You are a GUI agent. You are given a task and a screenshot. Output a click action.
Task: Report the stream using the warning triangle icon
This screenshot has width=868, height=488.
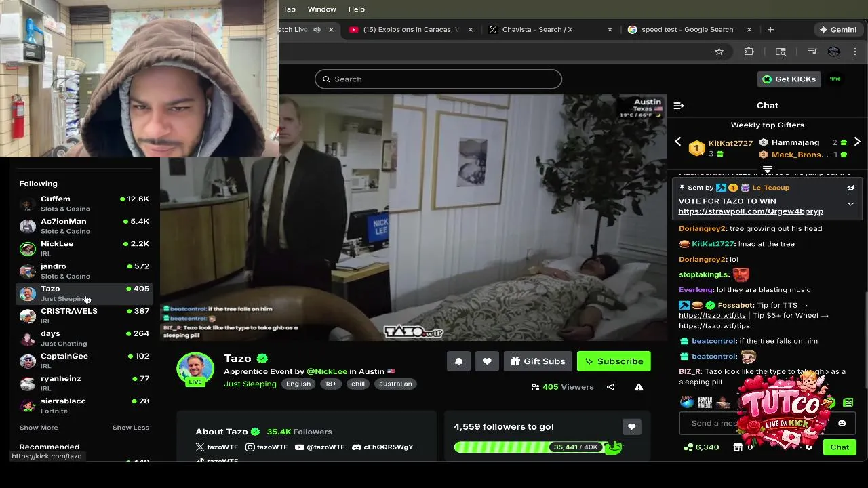pyautogui.click(x=639, y=387)
